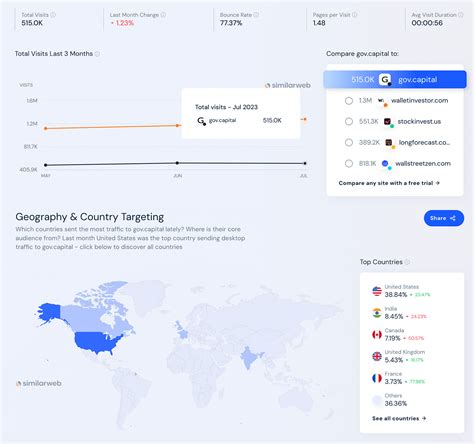Click the Jun data point on black line
The width and height of the screenshot is (474, 444).
(177, 163)
